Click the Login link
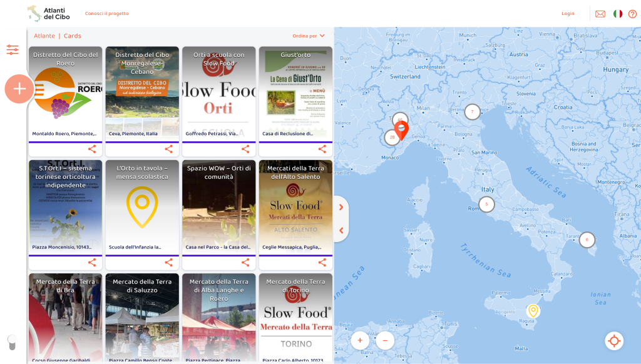This screenshot has width=641, height=364. point(568,14)
